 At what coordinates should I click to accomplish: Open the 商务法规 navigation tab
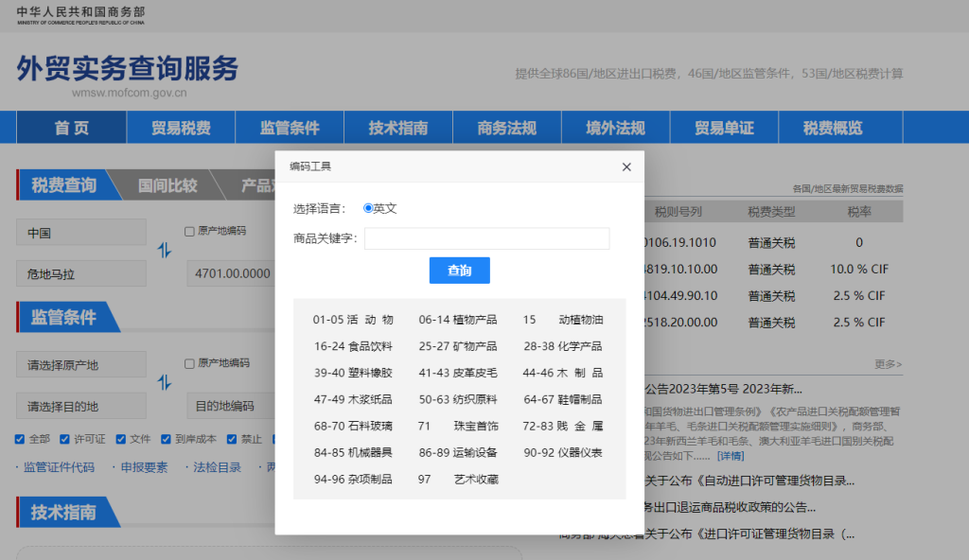[x=507, y=128]
